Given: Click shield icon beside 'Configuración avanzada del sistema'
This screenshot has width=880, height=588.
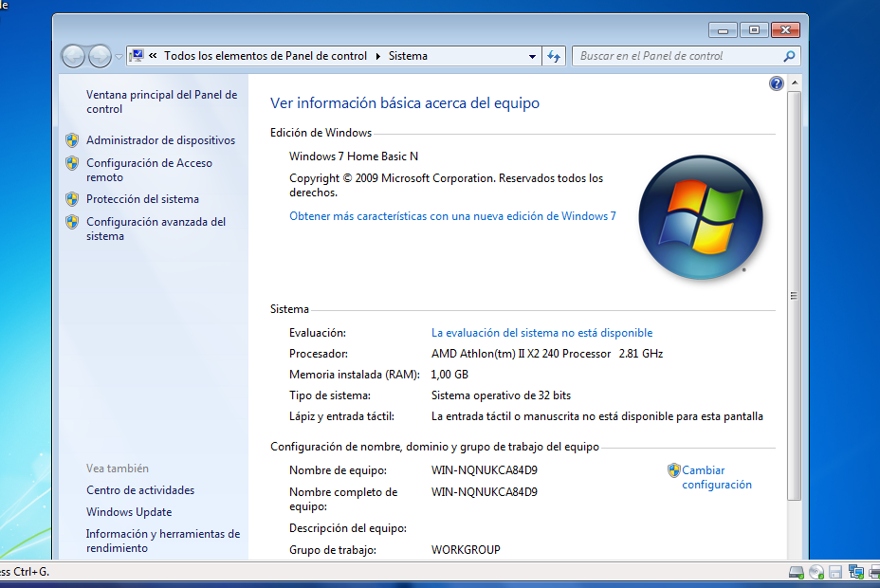Looking at the screenshot, I should click(x=72, y=222).
